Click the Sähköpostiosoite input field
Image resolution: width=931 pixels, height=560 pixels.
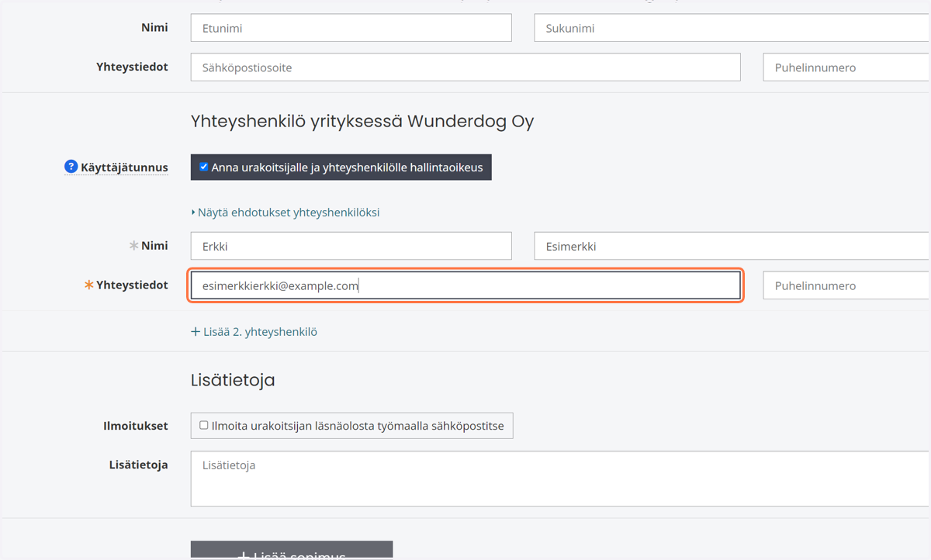pyautogui.click(x=465, y=67)
